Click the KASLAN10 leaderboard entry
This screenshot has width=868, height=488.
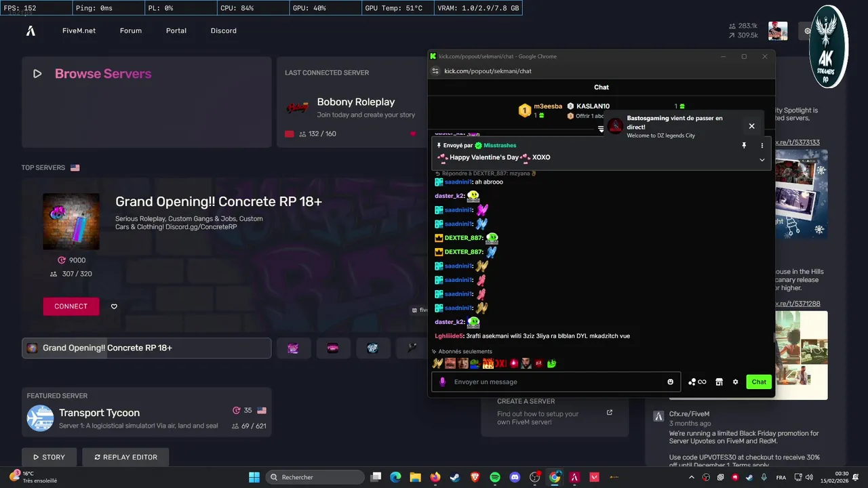(x=589, y=106)
